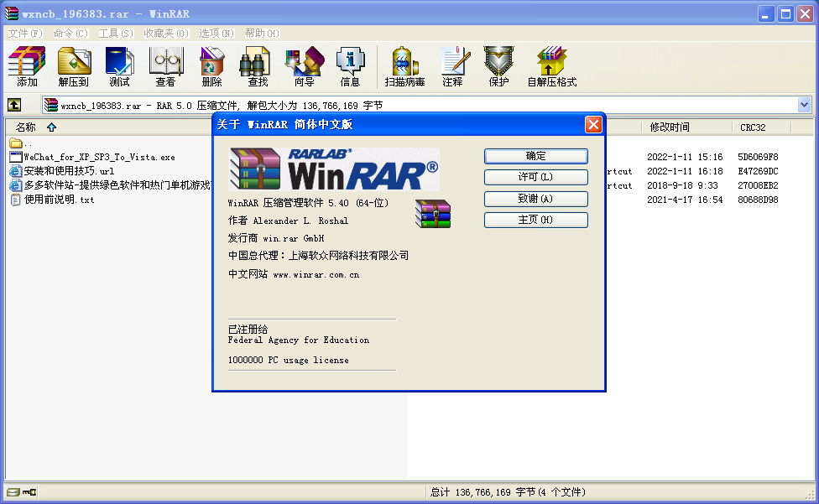Screen dimensions: 819x504
Task: Select 多多软件站 shortcut file name
Action: pos(117,185)
